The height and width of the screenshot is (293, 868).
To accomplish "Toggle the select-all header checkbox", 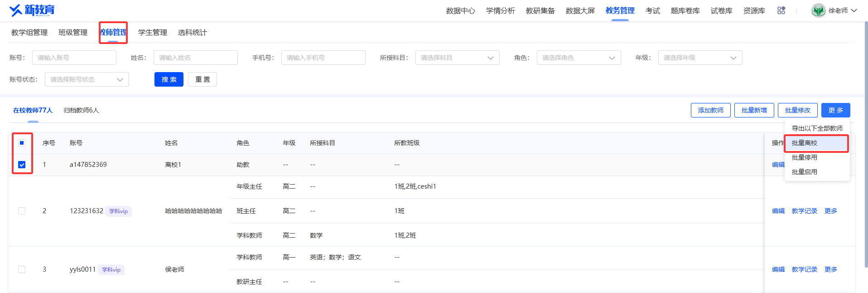I will [x=22, y=143].
